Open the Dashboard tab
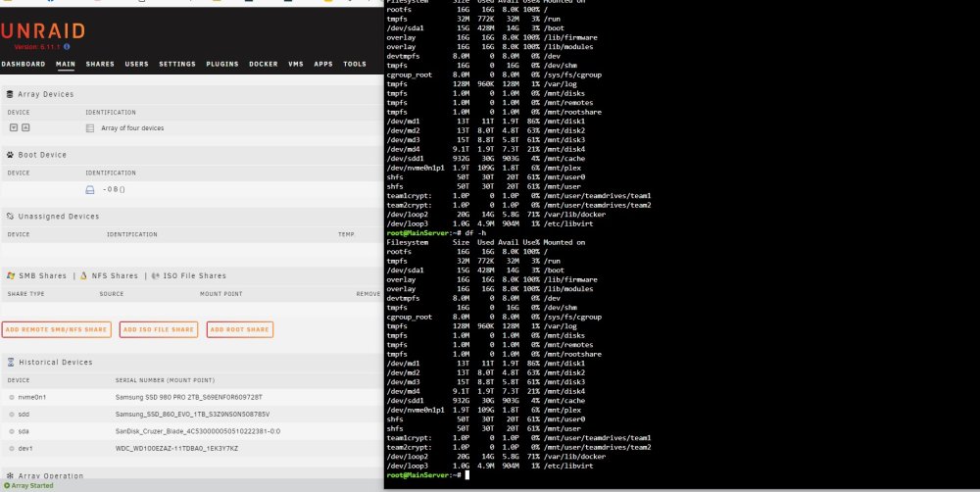 tap(24, 65)
